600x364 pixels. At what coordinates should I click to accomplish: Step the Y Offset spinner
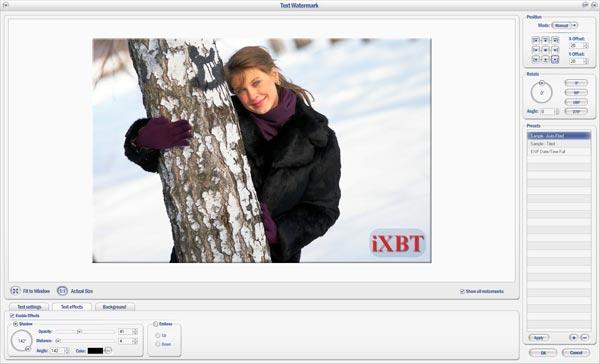(586, 61)
